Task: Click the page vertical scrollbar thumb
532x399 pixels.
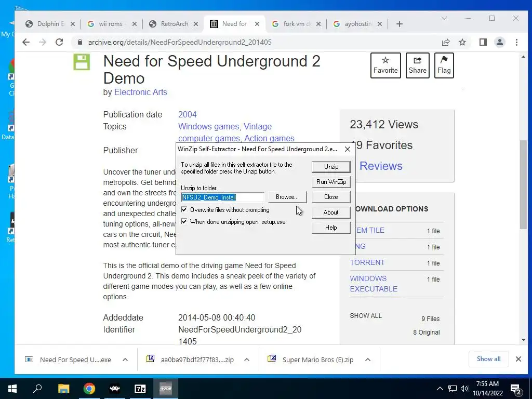Action: (x=523, y=184)
